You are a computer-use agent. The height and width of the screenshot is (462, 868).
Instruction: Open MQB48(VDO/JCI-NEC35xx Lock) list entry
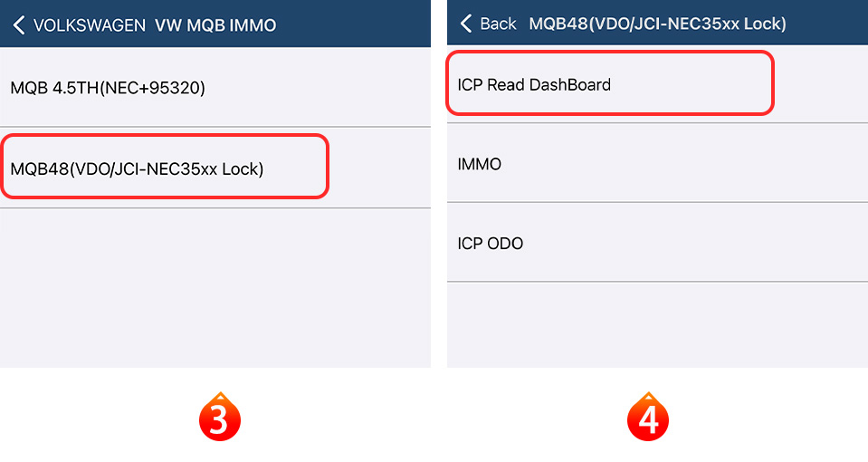pos(137,168)
